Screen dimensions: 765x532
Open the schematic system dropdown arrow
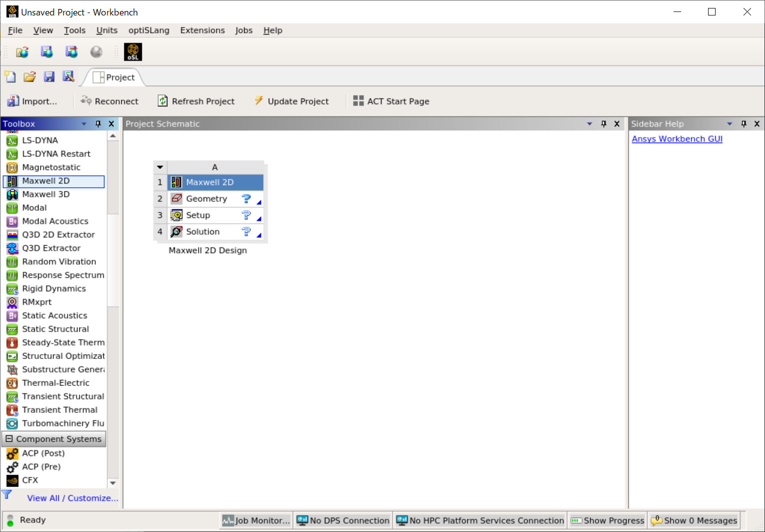(x=159, y=167)
